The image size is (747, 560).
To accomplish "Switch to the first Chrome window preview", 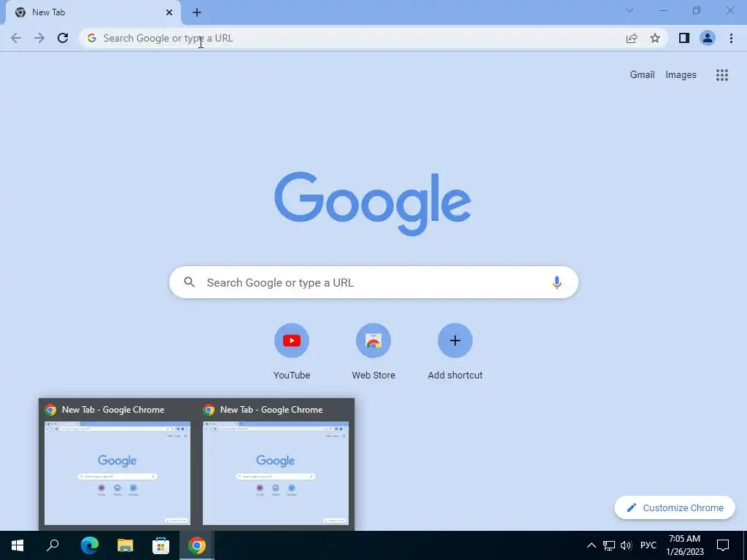I will click(x=117, y=464).
